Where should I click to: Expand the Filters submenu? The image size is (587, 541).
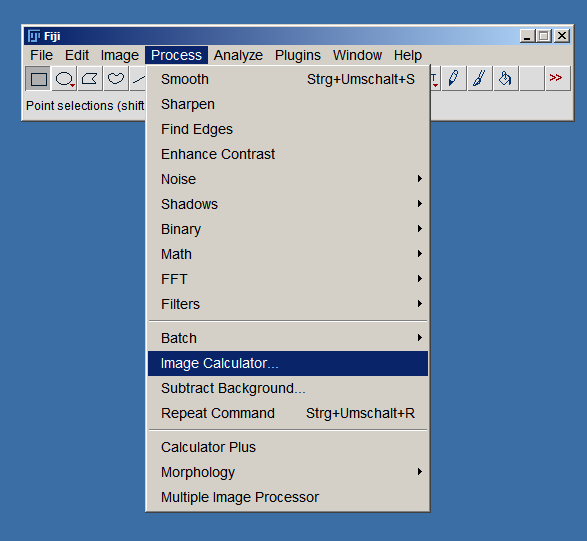click(288, 304)
